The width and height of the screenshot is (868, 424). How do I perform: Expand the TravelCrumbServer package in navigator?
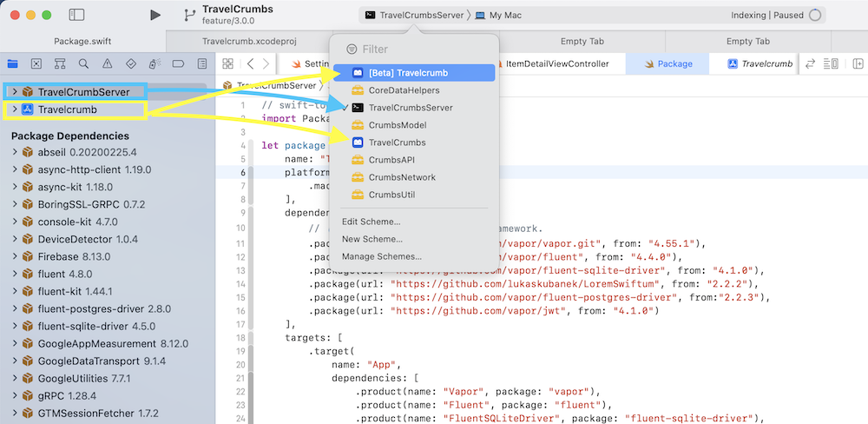15,92
